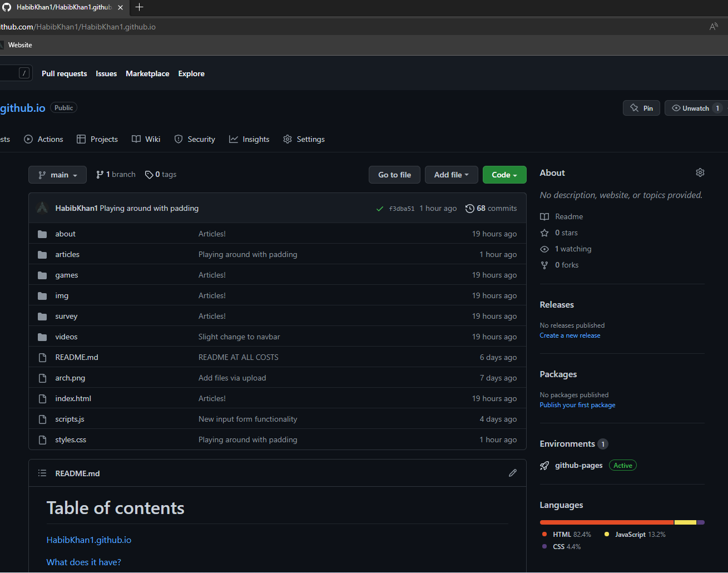Open the repository Settings tab
Image resolution: width=728 pixels, height=573 pixels.
[x=304, y=139]
